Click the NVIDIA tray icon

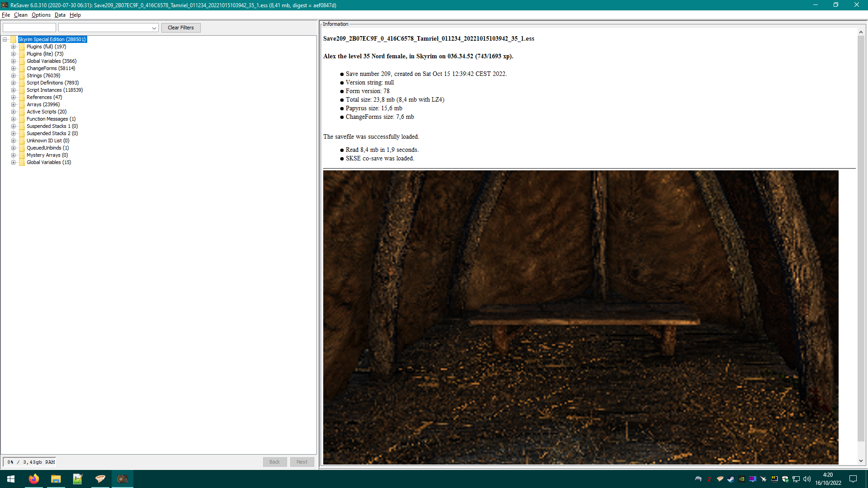click(x=741, y=479)
